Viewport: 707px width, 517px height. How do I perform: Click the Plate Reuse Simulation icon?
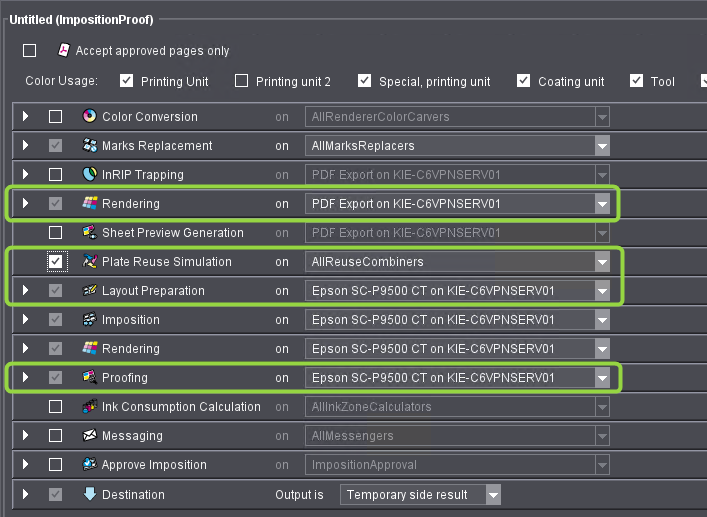click(x=89, y=262)
